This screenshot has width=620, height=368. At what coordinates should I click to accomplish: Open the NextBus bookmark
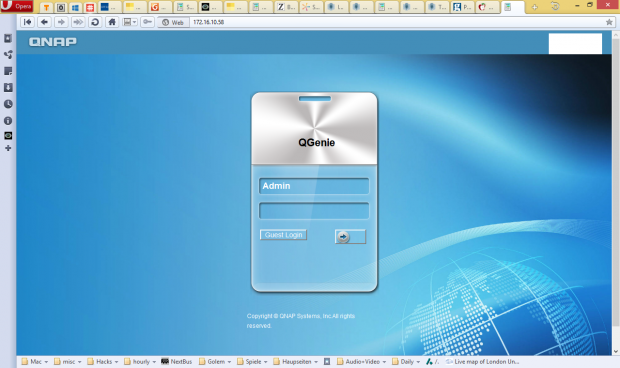click(x=176, y=362)
